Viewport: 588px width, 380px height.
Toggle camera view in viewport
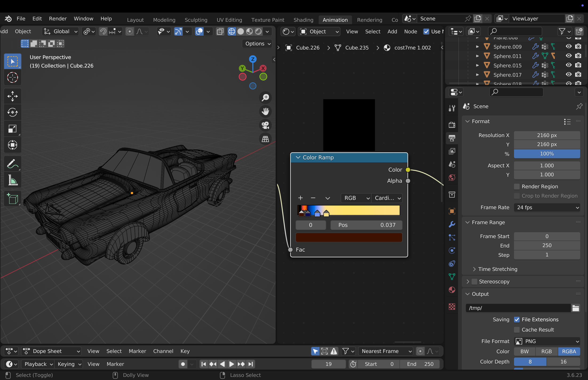[265, 125]
